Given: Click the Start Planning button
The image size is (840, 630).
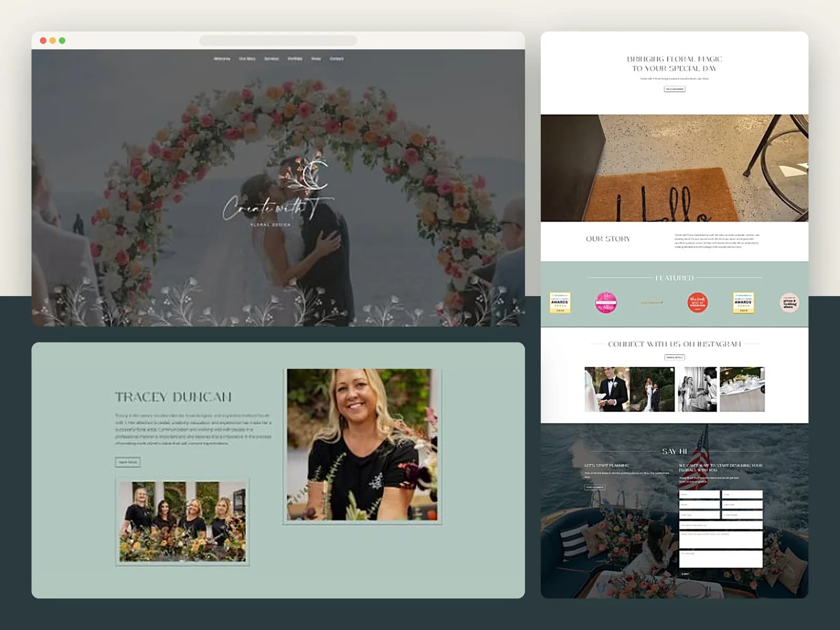Looking at the screenshot, I should (595, 487).
